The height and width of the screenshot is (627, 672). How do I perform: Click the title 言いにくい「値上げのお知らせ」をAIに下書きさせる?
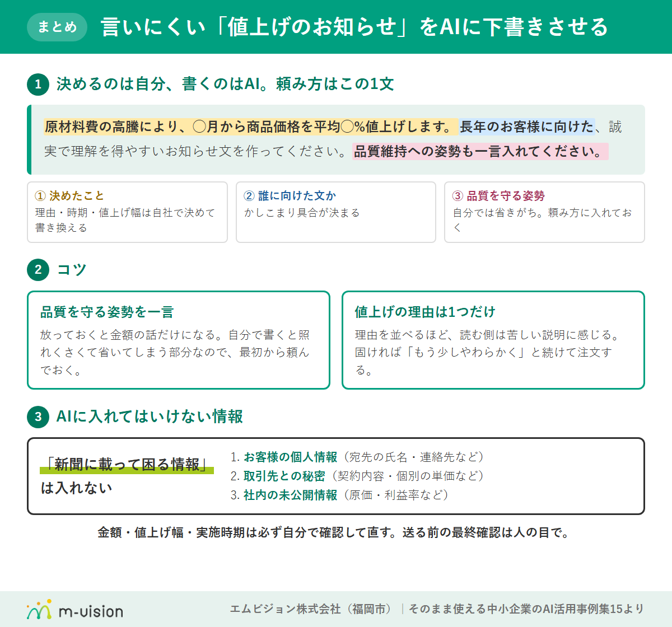click(354, 27)
